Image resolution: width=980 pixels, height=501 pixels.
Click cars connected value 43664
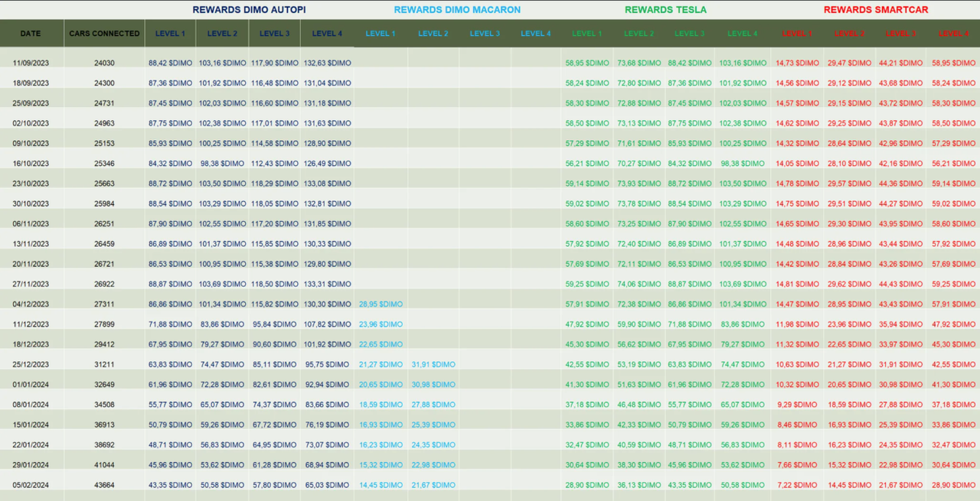pyautogui.click(x=104, y=485)
